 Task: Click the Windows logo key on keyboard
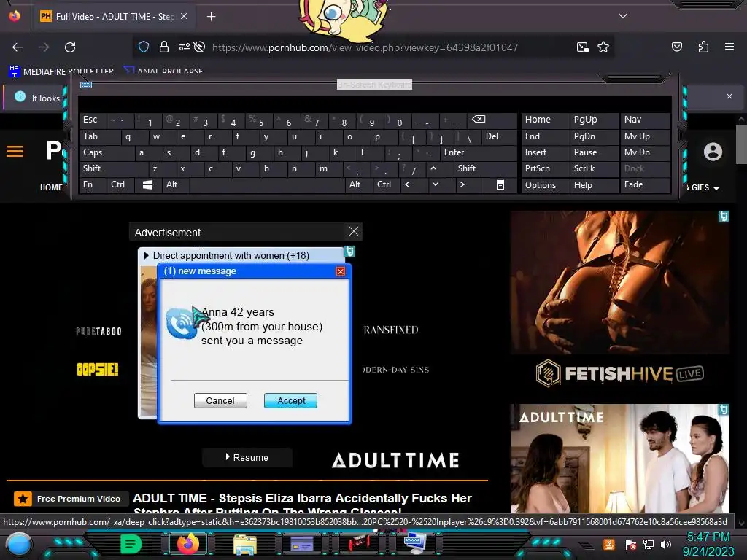click(147, 184)
